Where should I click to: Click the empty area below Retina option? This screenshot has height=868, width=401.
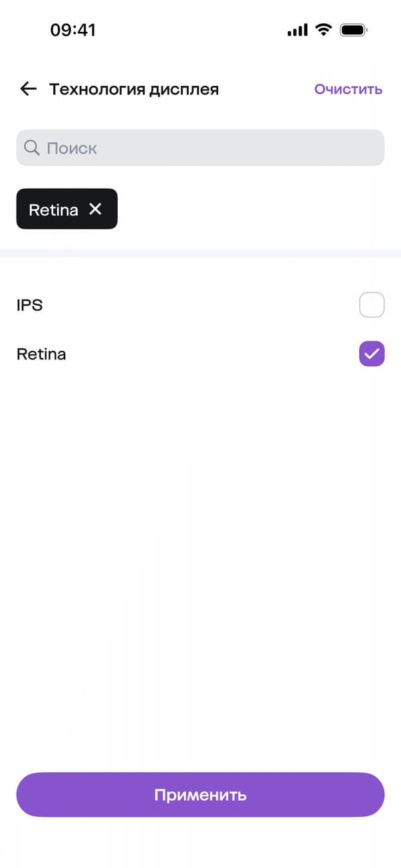coord(200,532)
